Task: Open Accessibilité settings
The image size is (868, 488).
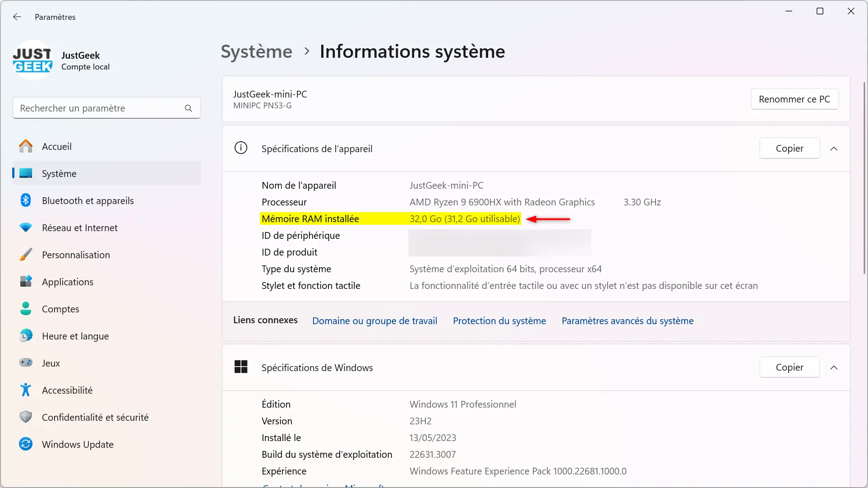Action: click(107, 390)
